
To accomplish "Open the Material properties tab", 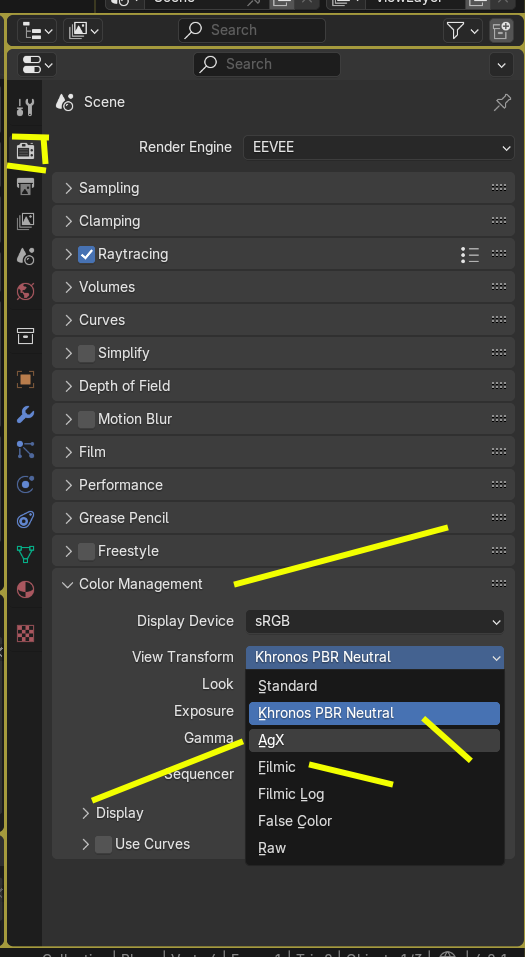I will (25, 590).
